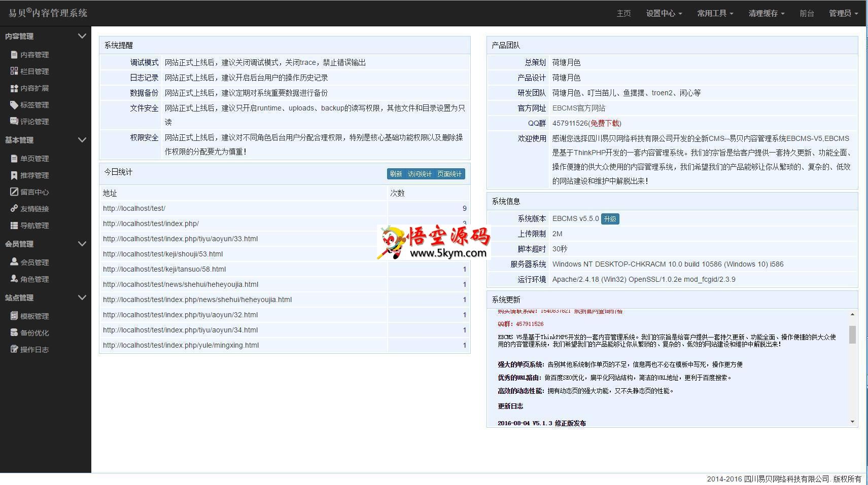The image size is (868, 485).
Task: Open the 设置中心 dropdown menu
Action: tap(664, 13)
